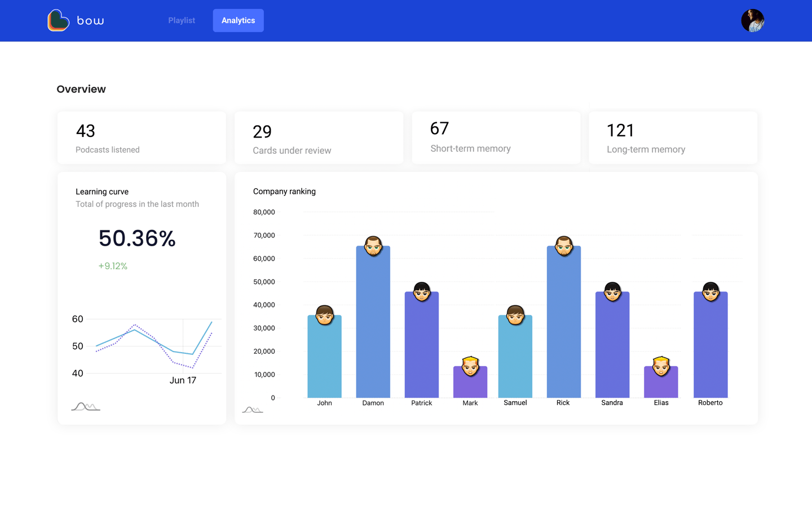812x520 pixels.
Task: Click 'Total of progress in the last month'
Action: tap(137, 204)
